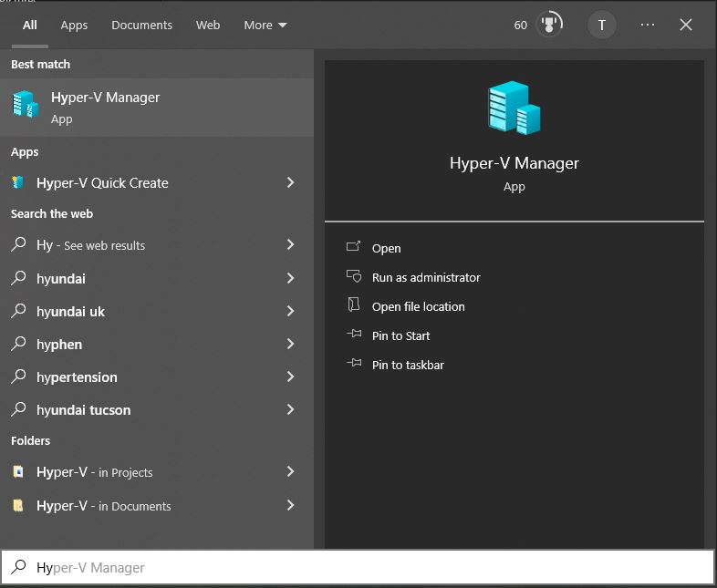Click the large Hyper-V Manager preview icon
This screenshot has height=588, width=717.
click(514, 108)
